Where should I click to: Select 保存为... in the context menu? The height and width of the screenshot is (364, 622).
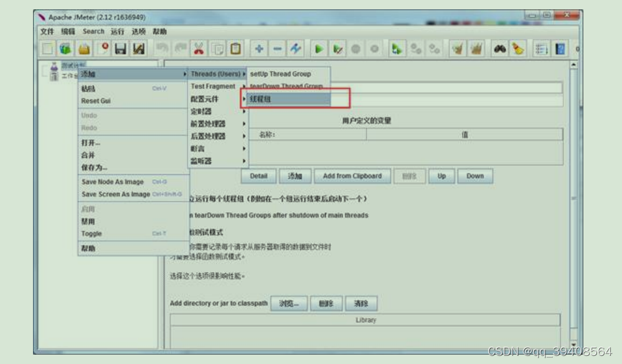(133, 168)
